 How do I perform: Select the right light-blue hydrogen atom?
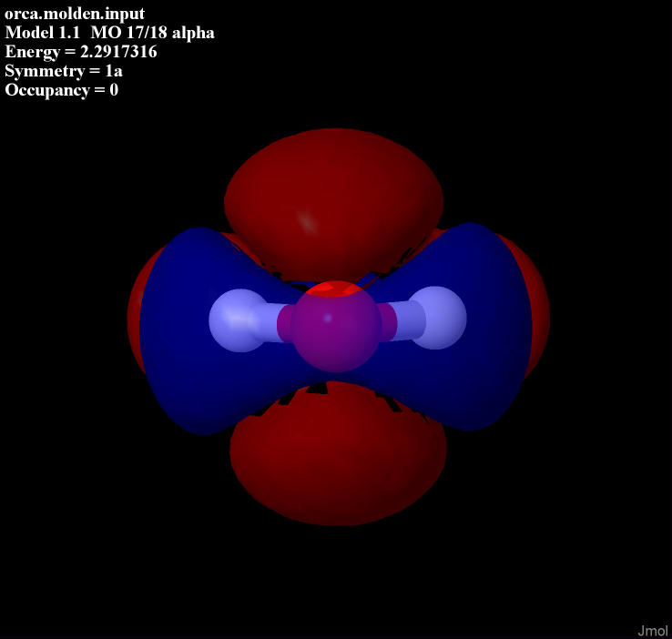pyautogui.click(x=436, y=318)
